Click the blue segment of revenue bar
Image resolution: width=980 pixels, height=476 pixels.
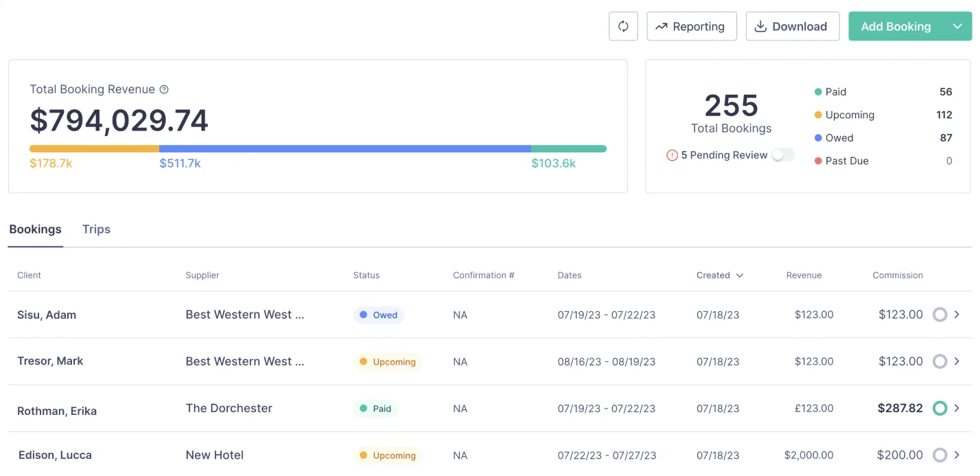click(345, 148)
